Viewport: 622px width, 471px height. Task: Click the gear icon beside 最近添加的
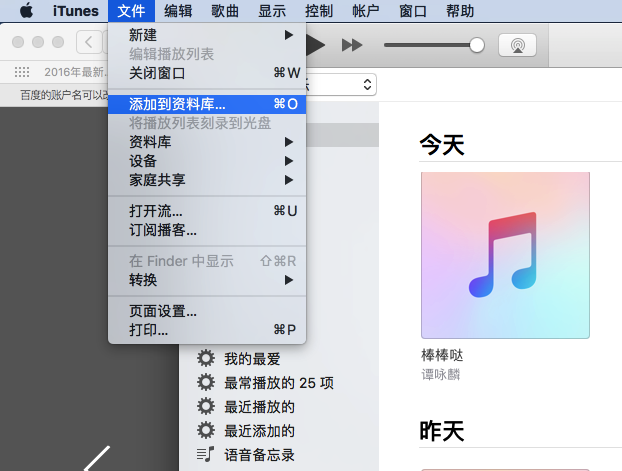[206, 431]
